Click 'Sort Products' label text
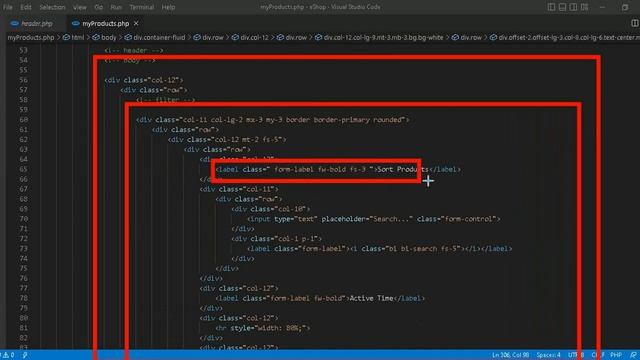Screen dimensions: 640x360 coord(403,169)
